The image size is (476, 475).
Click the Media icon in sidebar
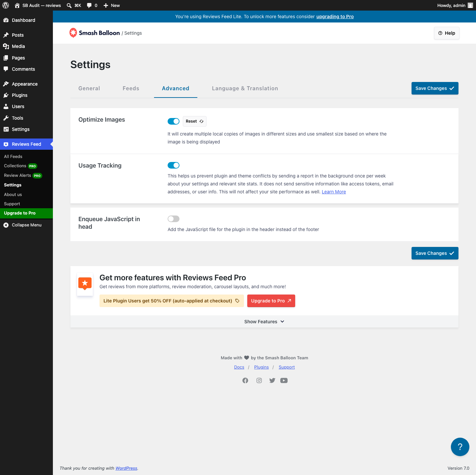point(6,46)
